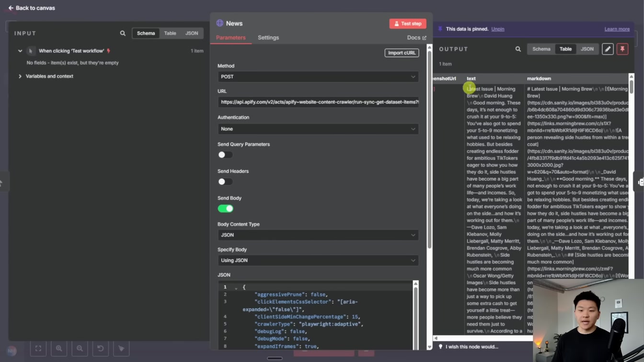Screen dimensions: 644x362
Task: Switch output view to JSON
Action: [x=587, y=49]
